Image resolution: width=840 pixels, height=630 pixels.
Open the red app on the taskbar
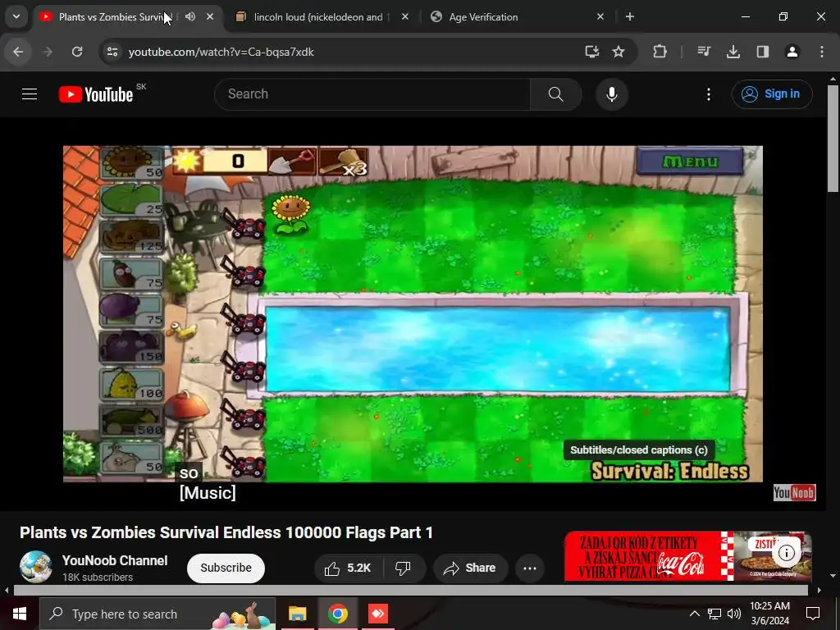click(x=378, y=614)
